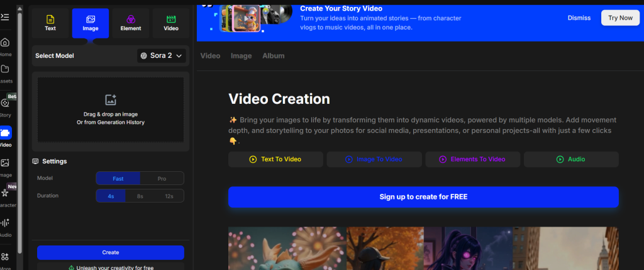The height and width of the screenshot is (270, 644).
Task: Dismiss the Story Video banner
Action: click(579, 18)
